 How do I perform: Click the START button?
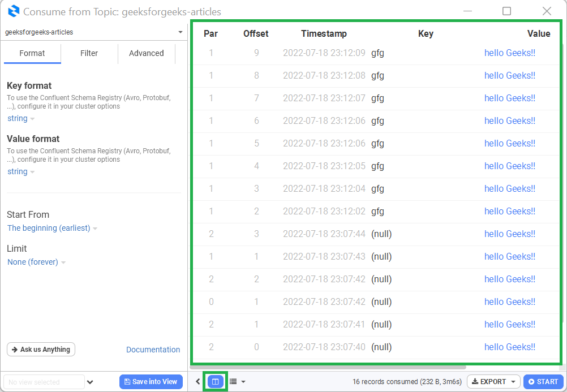click(x=543, y=381)
